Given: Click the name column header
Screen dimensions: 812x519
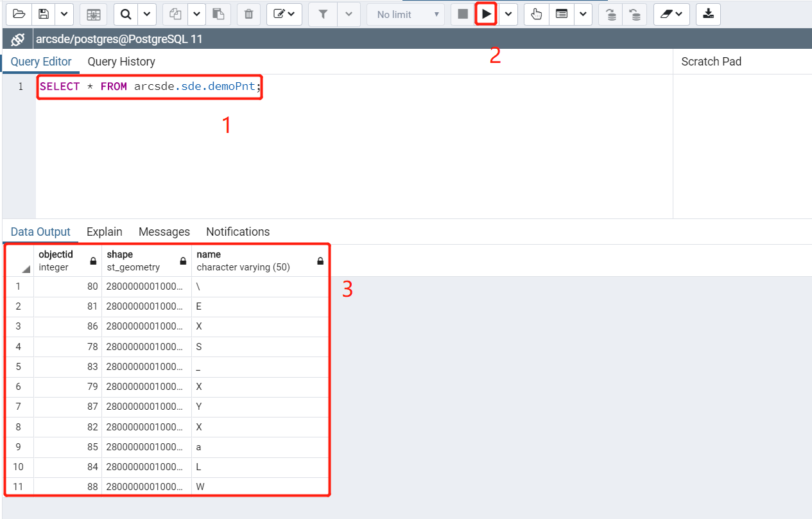Looking at the screenshot, I should click(x=260, y=261).
